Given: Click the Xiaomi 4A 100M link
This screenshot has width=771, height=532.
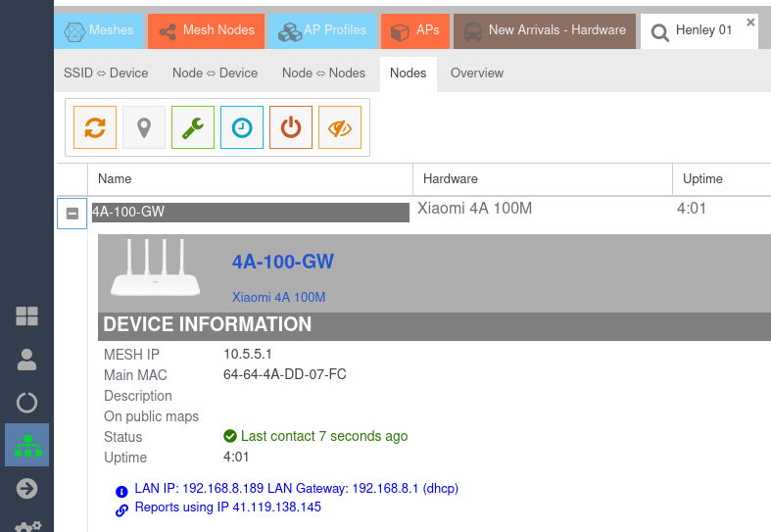Looking at the screenshot, I should click(x=278, y=297).
